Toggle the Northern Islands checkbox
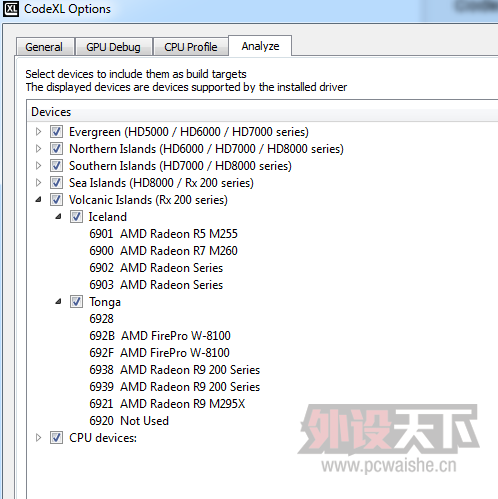 click(x=56, y=149)
